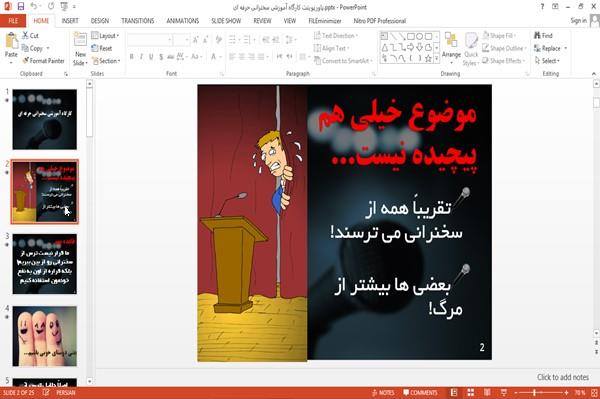The image size is (600, 399).
Task: Expand the shapes gallery with the More arrow
Action: click(437, 59)
